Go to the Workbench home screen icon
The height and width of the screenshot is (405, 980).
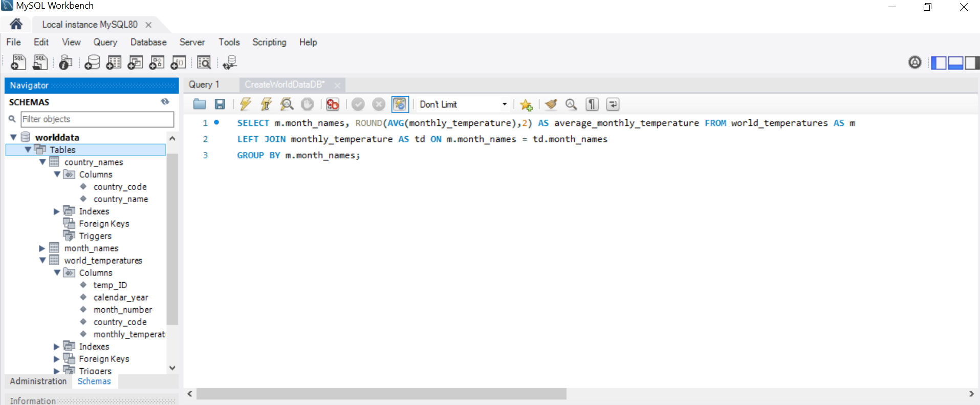pos(16,24)
